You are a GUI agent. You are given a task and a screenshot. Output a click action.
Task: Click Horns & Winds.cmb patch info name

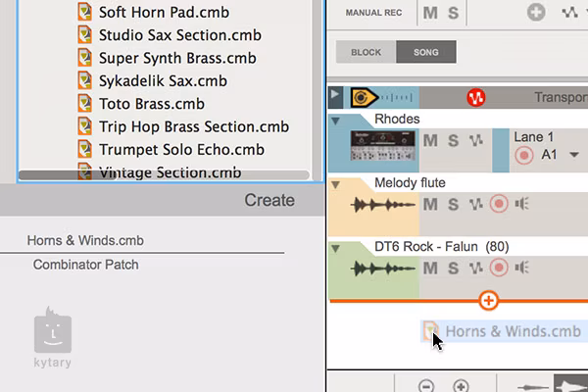(85, 240)
